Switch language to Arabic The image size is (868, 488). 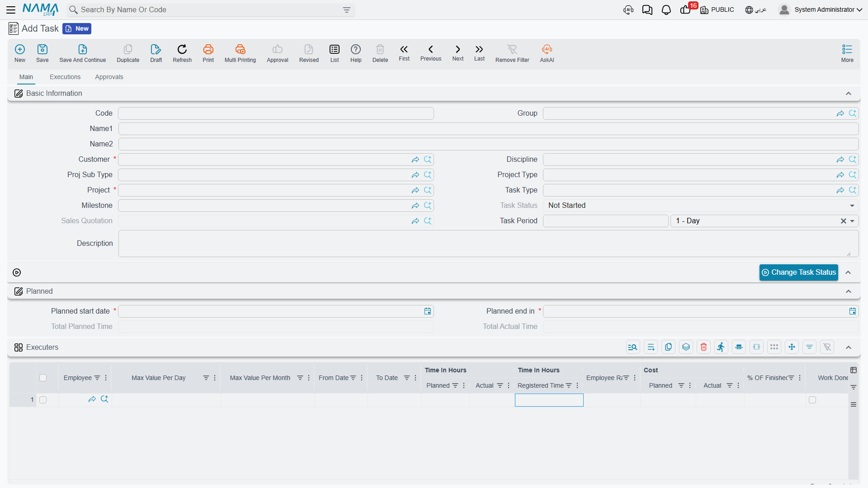[x=756, y=10]
